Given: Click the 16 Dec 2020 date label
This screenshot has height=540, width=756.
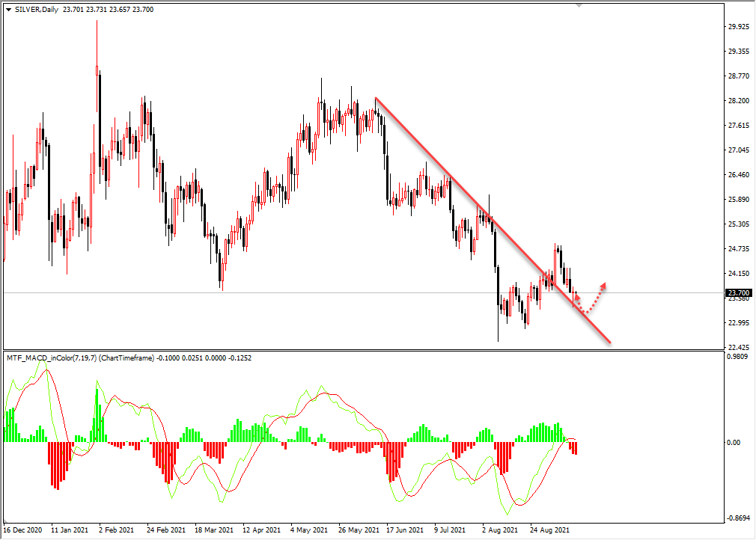Looking at the screenshot, I should click(22, 530).
